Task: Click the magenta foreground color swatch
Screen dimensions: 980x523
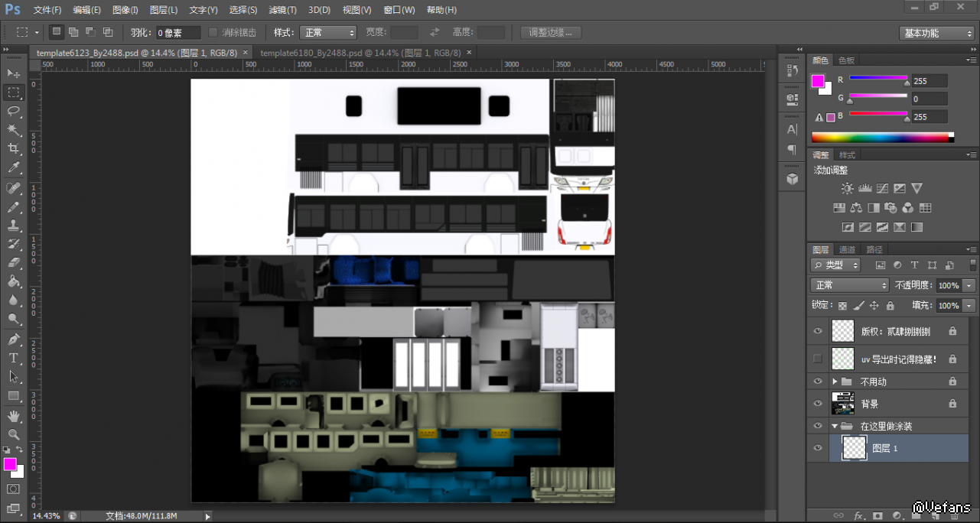Action: click(x=11, y=464)
